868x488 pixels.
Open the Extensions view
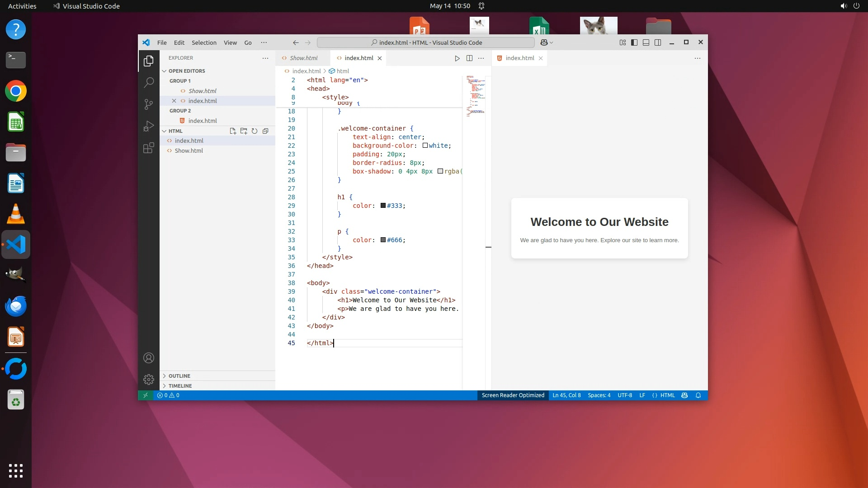149,148
